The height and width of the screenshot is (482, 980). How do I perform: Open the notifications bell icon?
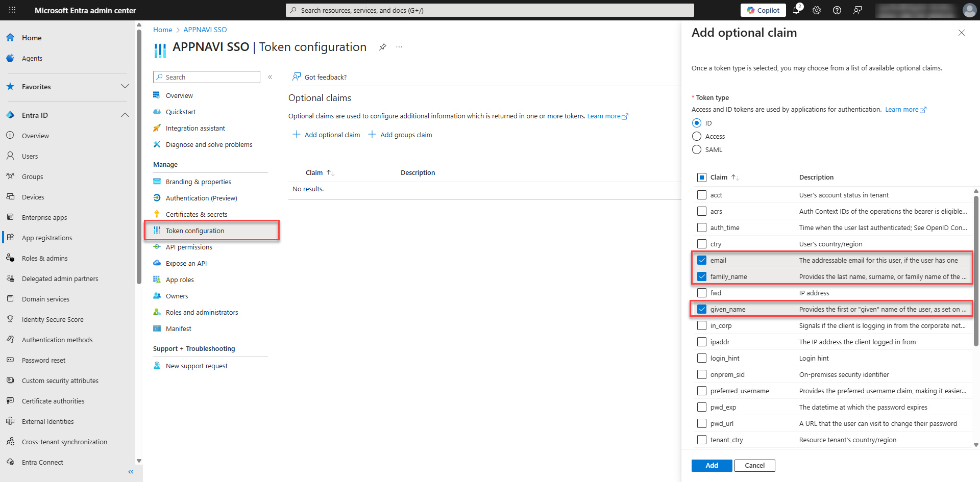tap(796, 10)
